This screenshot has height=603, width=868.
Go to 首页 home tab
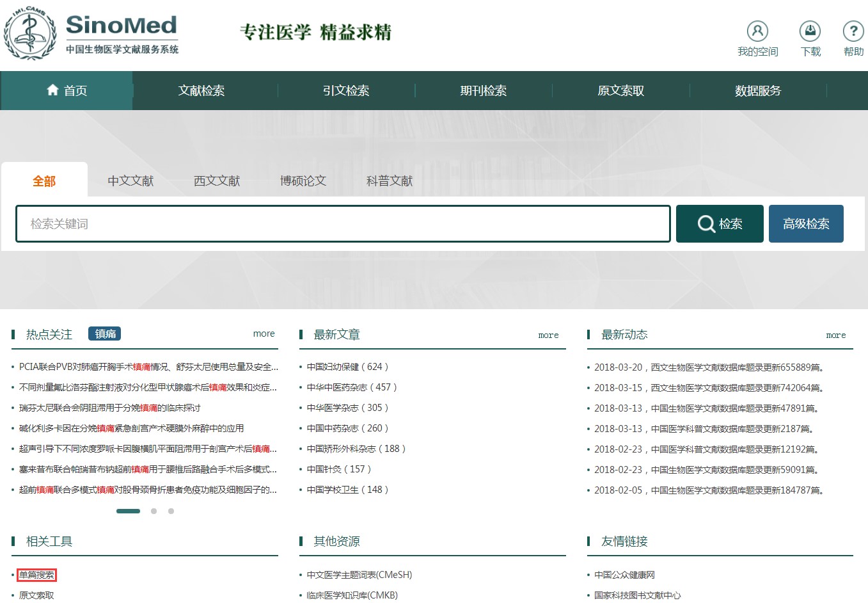point(67,91)
